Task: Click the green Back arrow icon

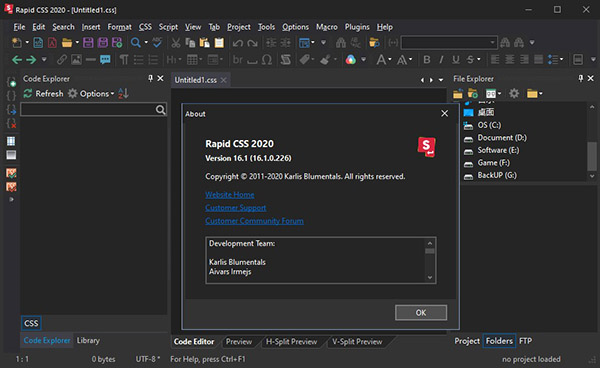Action: pyautogui.click(x=17, y=60)
